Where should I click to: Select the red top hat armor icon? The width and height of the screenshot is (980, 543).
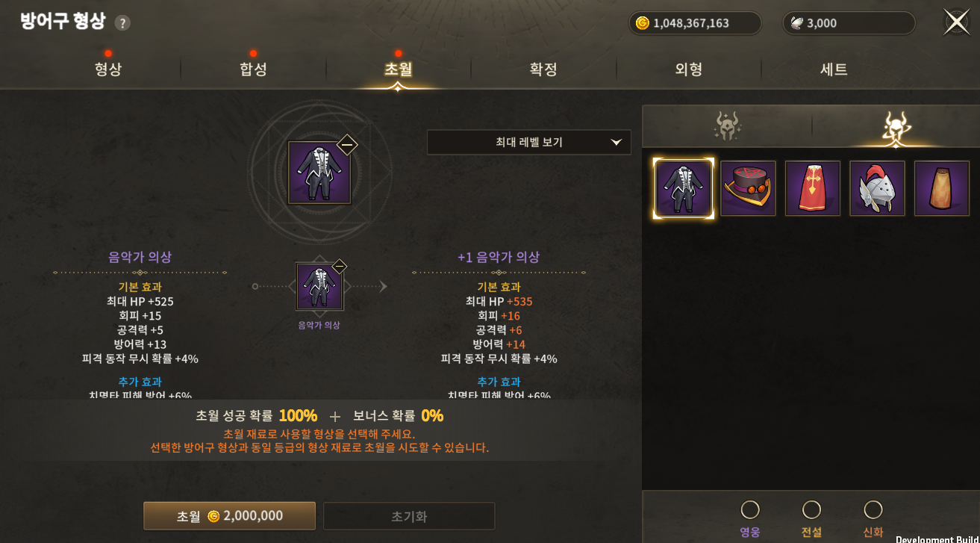coord(748,188)
